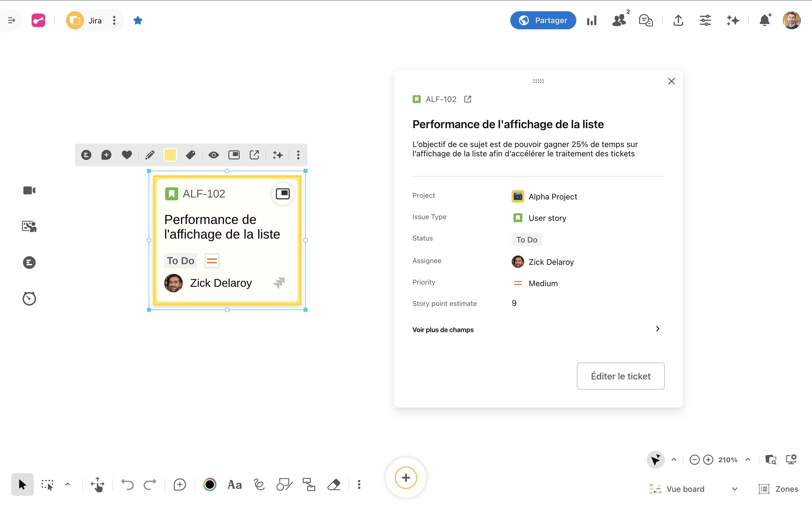
Task: Add a reaction with the heart icon
Action: tap(127, 155)
